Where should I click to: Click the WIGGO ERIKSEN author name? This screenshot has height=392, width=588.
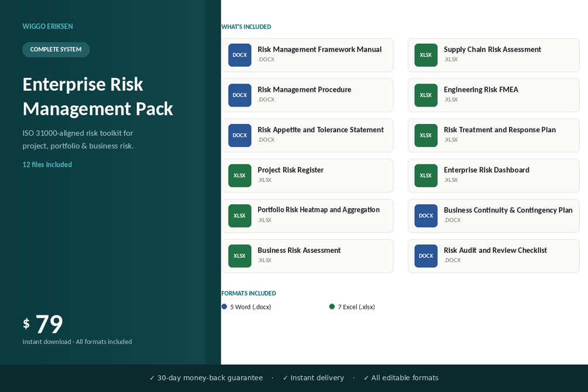[47, 26]
